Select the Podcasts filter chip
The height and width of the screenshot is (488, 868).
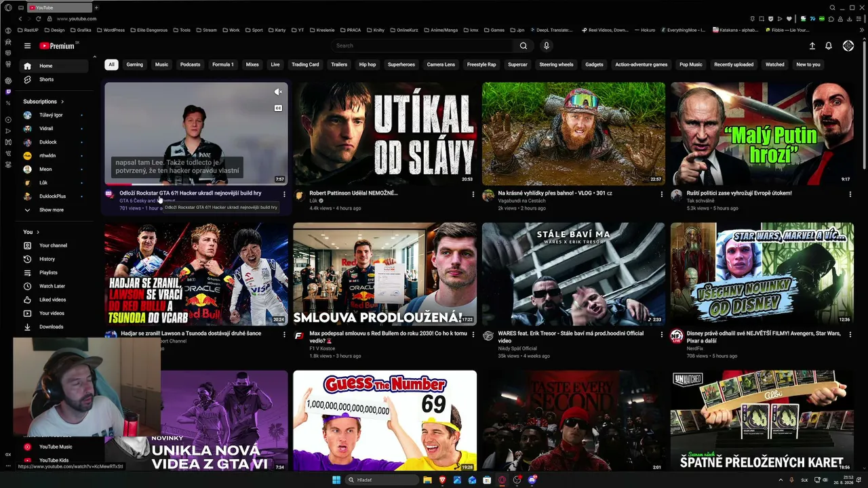(191, 64)
